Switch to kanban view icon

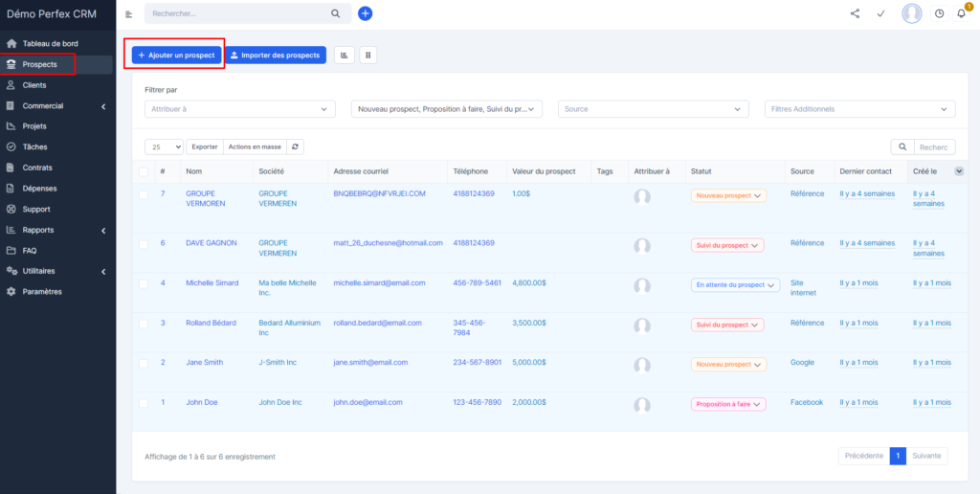(368, 55)
